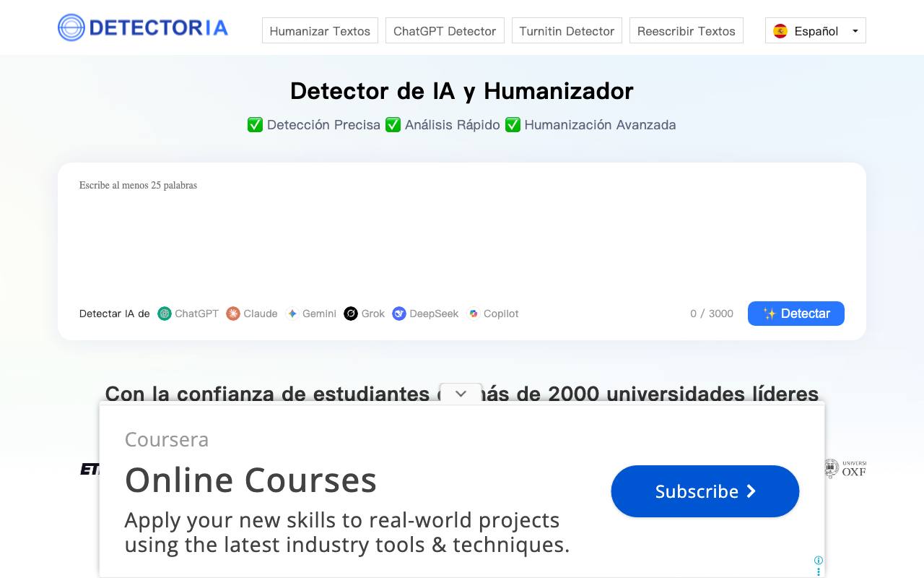Click the DetectorIA logo
The height and width of the screenshot is (578, 924).
(143, 27)
